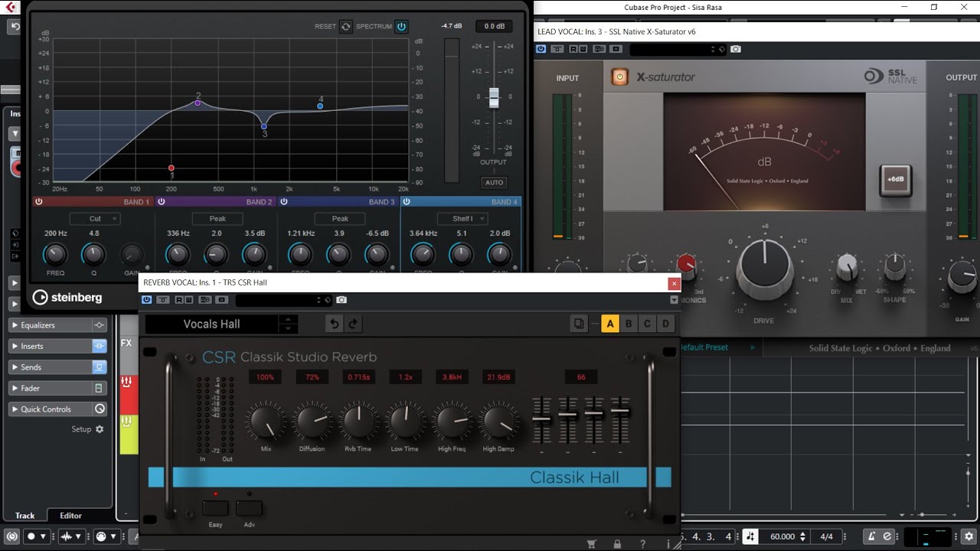Open the Vocals Hall preset selector
Image resolution: width=980 pixels, height=551 pixels.
point(211,324)
